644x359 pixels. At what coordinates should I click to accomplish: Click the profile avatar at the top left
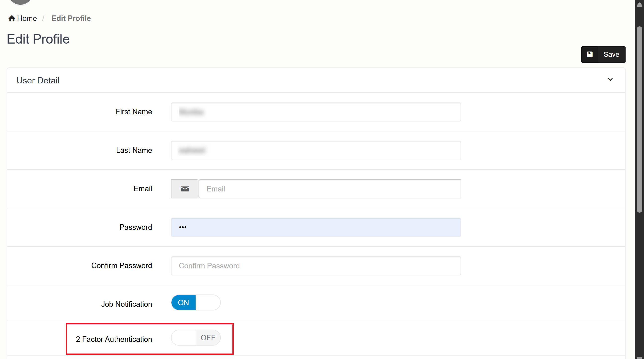coord(20,1)
